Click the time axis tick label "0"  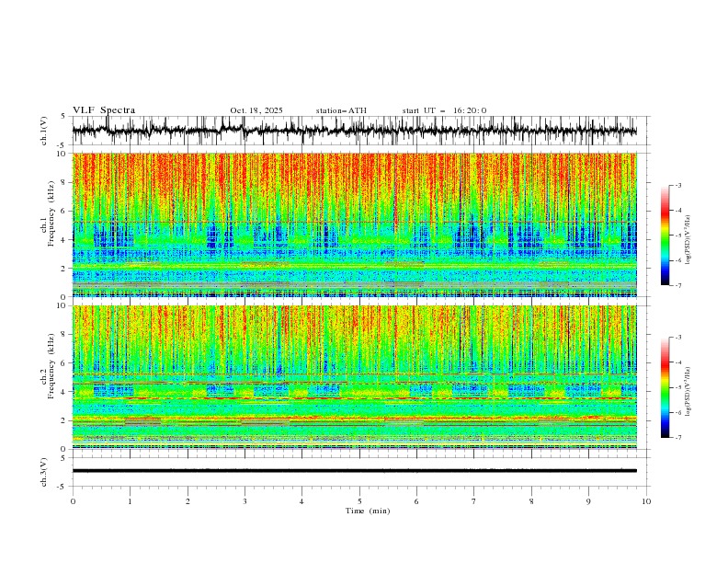click(73, 501)
